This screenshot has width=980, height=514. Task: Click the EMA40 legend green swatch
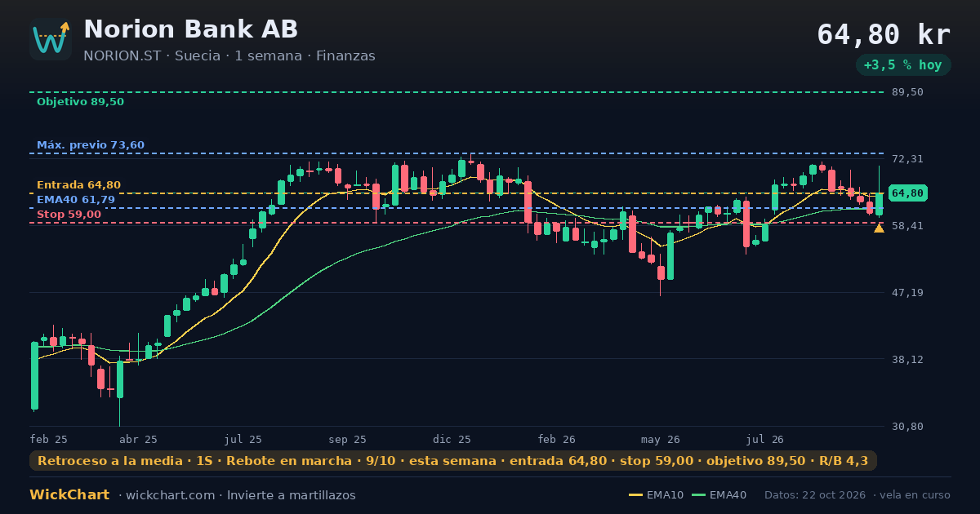pyautogui.click(x=699, y=495)
